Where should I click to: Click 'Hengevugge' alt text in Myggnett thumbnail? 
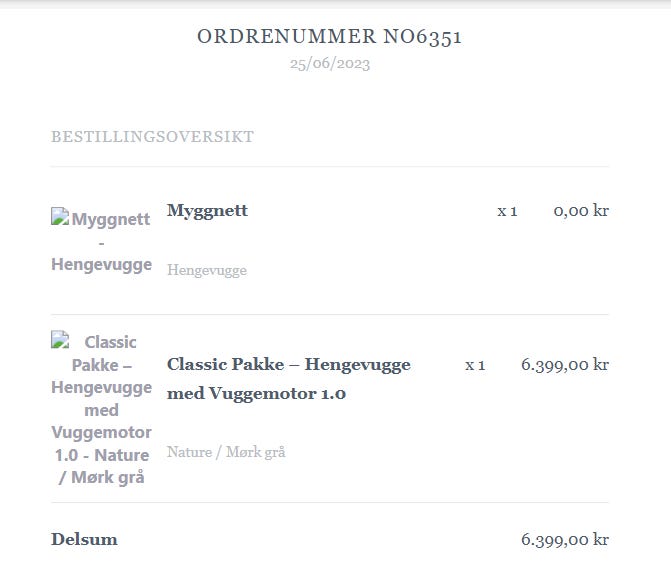pyautogui.click(x=101, y=265)
